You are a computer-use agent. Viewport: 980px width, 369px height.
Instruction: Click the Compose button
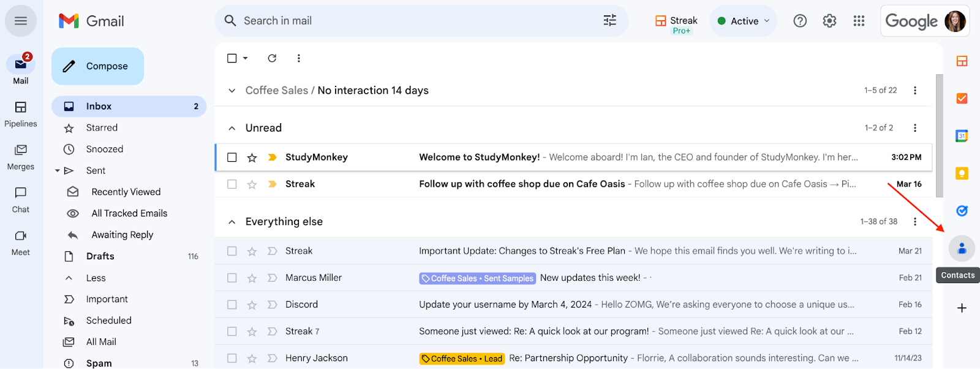(x=98, y=66)
